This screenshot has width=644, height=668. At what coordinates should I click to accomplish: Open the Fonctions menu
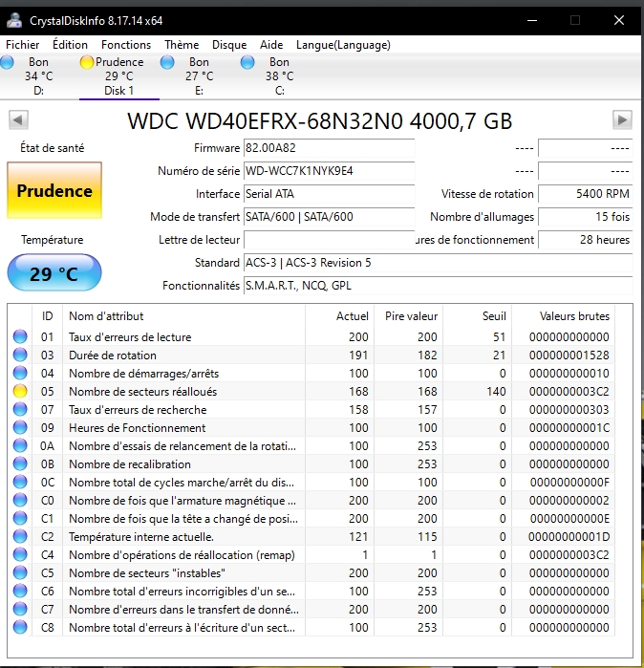(126, 45)
